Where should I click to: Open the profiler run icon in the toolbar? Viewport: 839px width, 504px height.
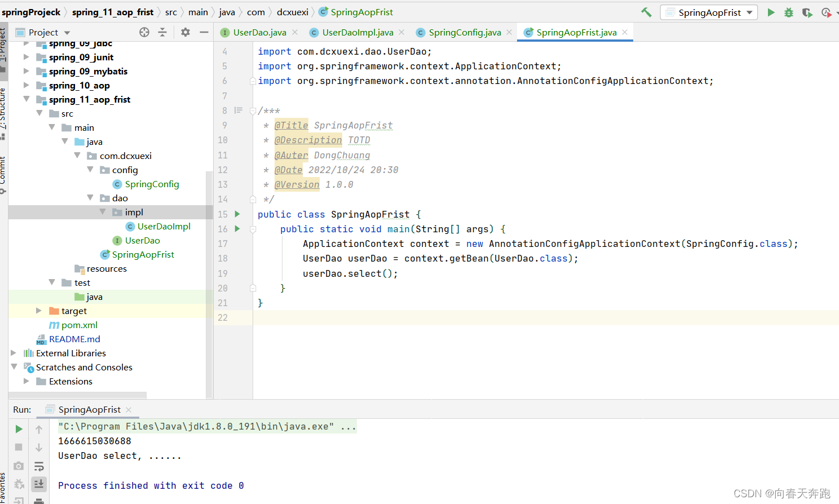(x=827, y=12)
